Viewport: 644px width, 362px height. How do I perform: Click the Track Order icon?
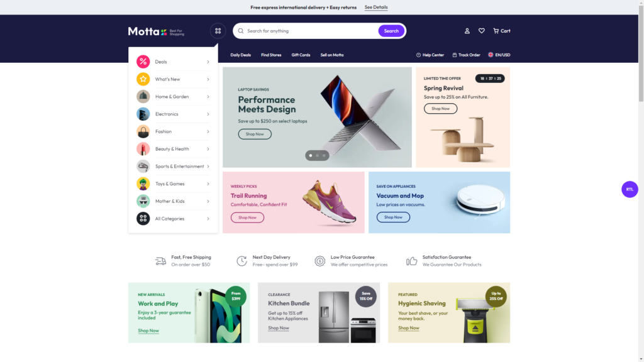[454, 55]
